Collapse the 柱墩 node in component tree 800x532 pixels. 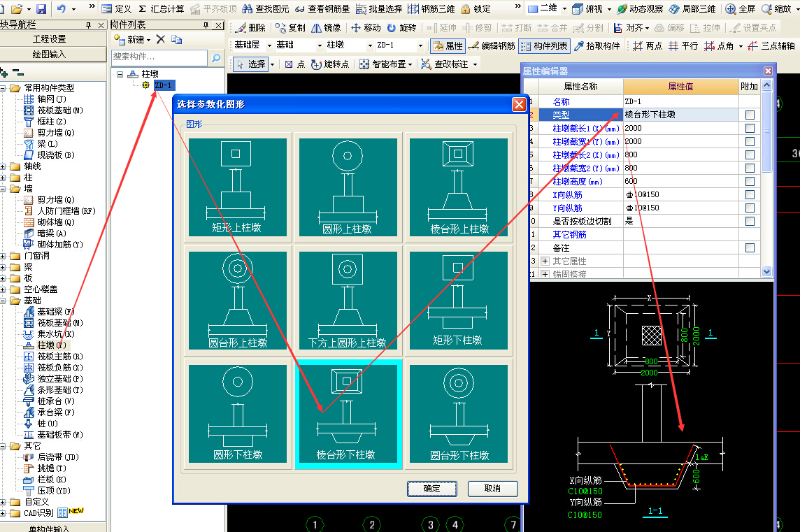click(120, 74)
